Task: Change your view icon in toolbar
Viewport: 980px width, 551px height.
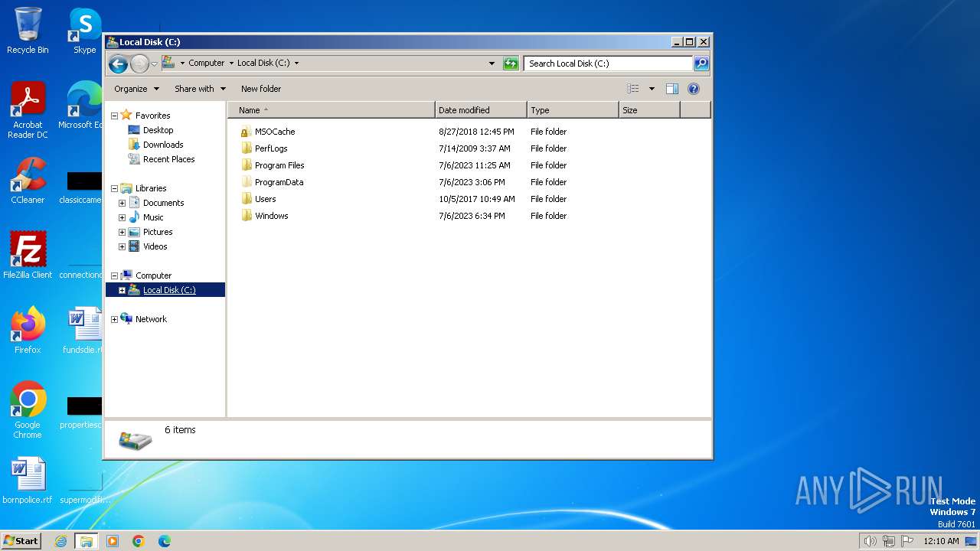Action: (633, 89)
